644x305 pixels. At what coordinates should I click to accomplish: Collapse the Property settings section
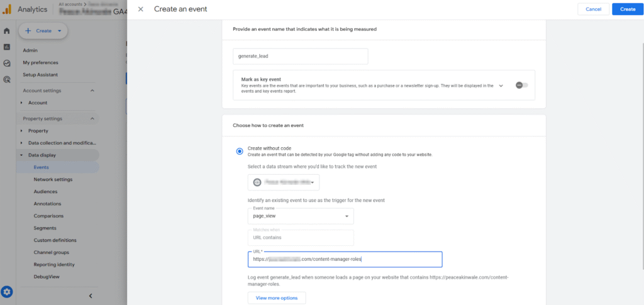[x=92, y=119]
